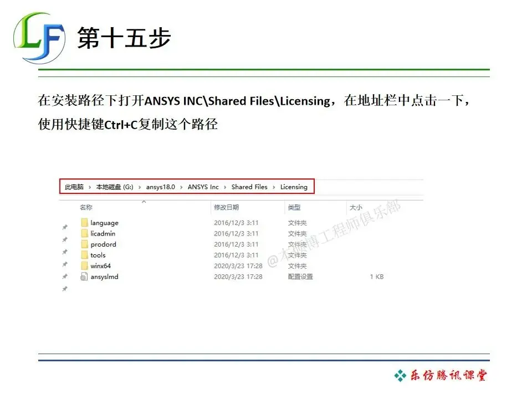Select the ansyslmd file name
532x399 pixels.
click(x=105, y=277)
